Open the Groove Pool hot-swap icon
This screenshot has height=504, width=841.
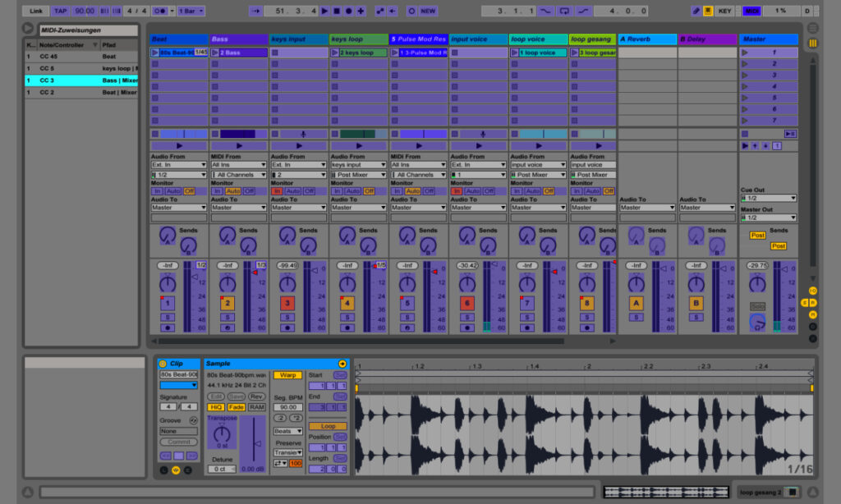tap(193, 420)
